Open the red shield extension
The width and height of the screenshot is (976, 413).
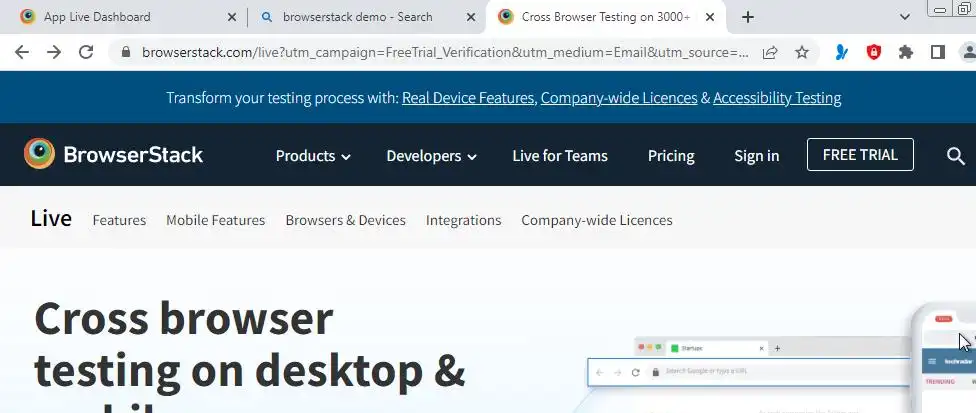874,52
